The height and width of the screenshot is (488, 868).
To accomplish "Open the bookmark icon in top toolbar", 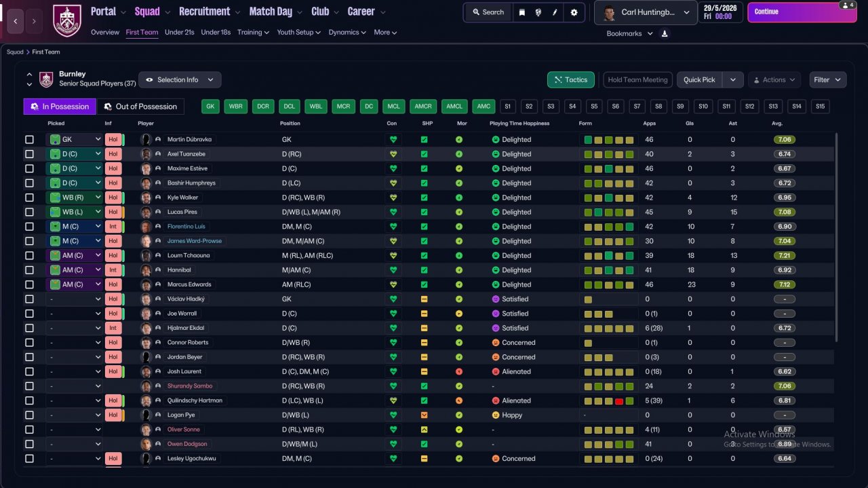I will click(521, 12).
